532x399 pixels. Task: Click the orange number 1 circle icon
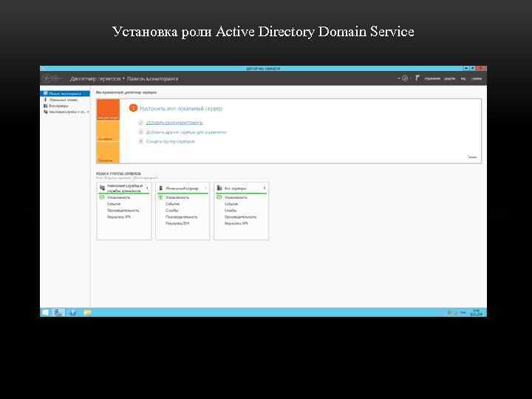pos(133,108)
